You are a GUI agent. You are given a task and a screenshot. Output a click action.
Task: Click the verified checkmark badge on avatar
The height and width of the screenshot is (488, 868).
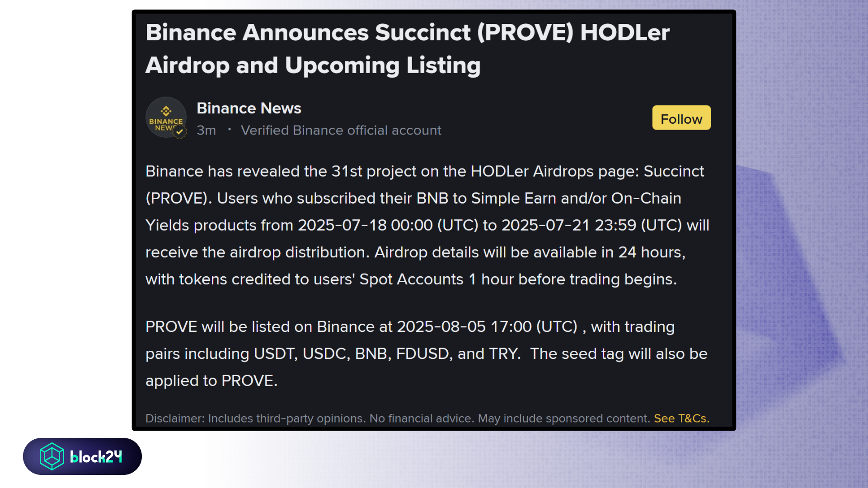(x=180, y=132)
